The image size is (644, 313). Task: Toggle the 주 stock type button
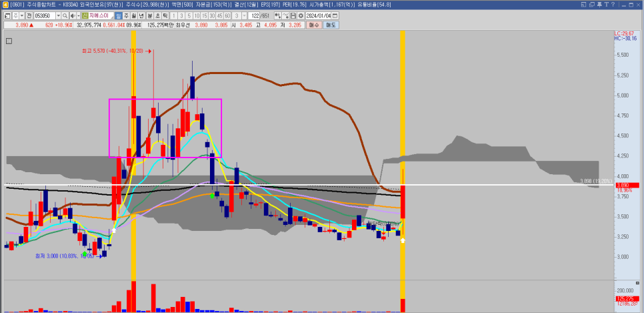click(x=15, y=15)
